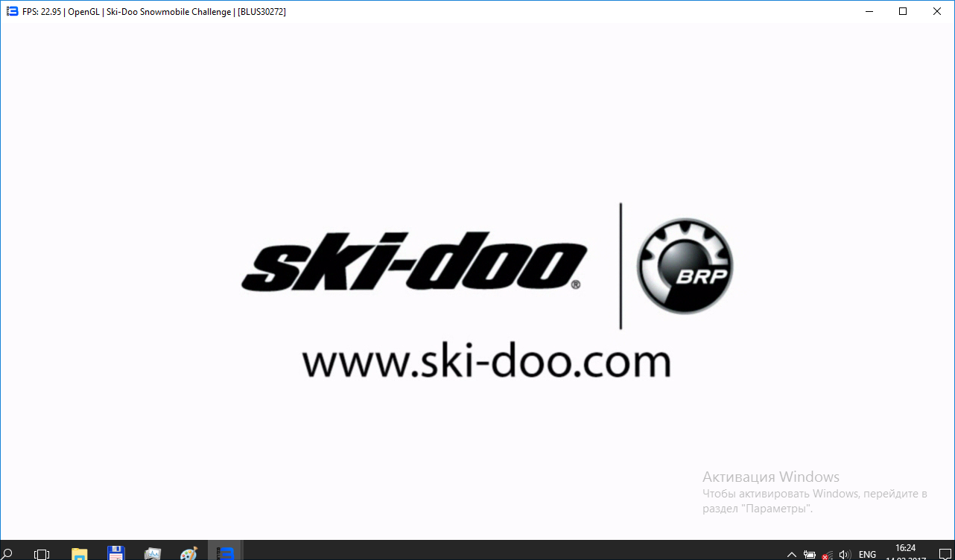Maximize the Ski-Doo Snowmobile Challenge window
Image resolution: width=955 pixels, height=560 pixels.
point(903,12)
